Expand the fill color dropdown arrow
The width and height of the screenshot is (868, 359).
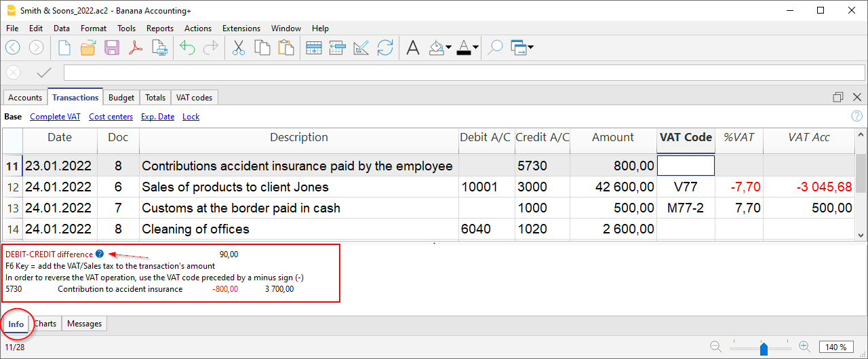(x=448, y=48)
